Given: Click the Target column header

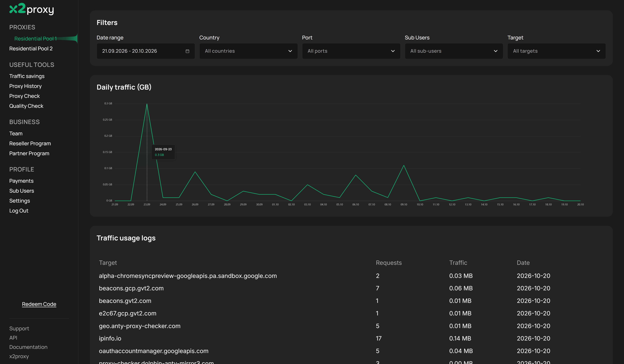Looking at the screenshot, I should tap(108, 263).
